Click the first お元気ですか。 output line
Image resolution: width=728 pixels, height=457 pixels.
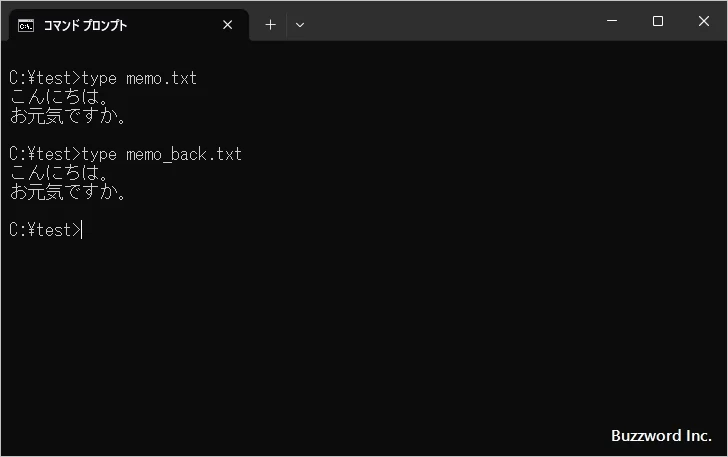[68, 116]
